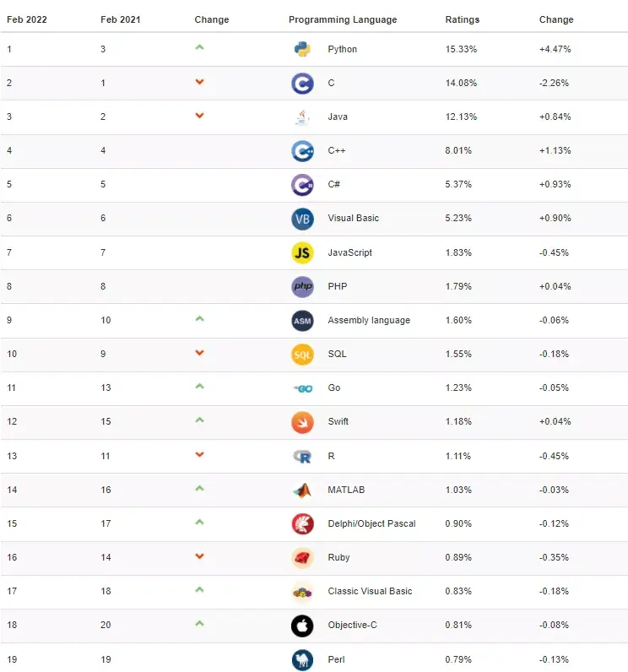Click the MATLAB logo icon
628x672 pixels.
[x=302, y=490]
